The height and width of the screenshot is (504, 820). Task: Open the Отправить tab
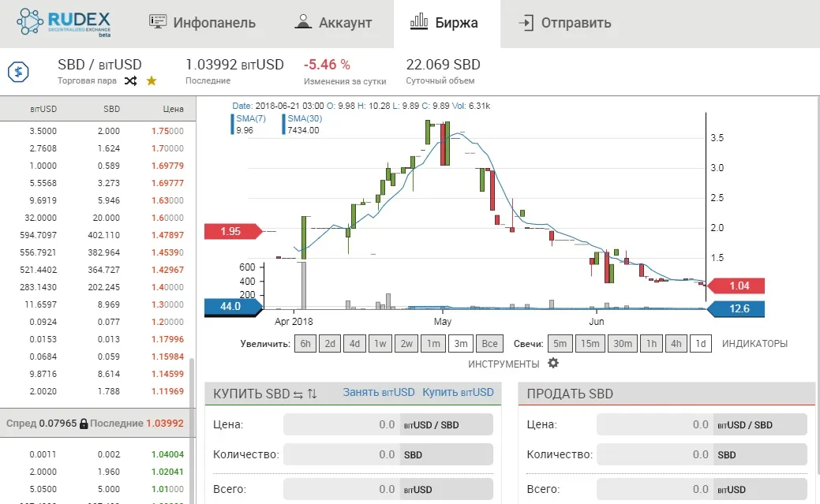click(x=564, y=23)
